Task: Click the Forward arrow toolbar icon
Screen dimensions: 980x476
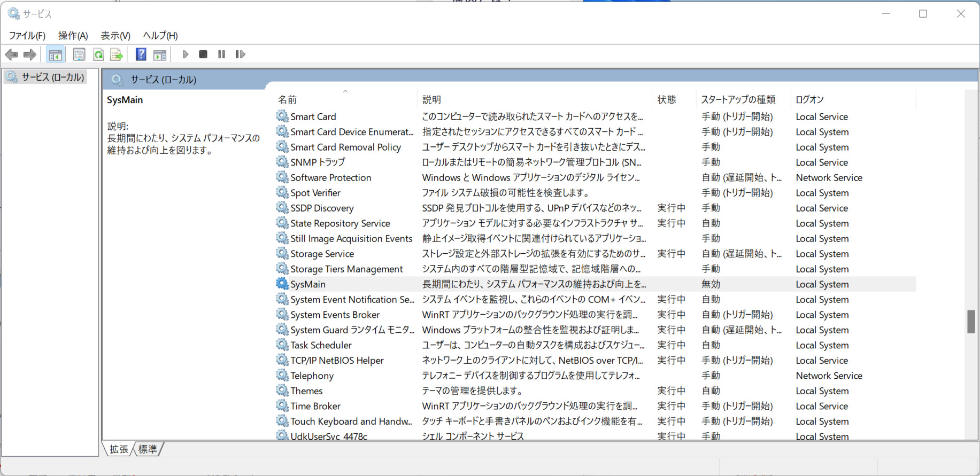Action: [30, 54]
